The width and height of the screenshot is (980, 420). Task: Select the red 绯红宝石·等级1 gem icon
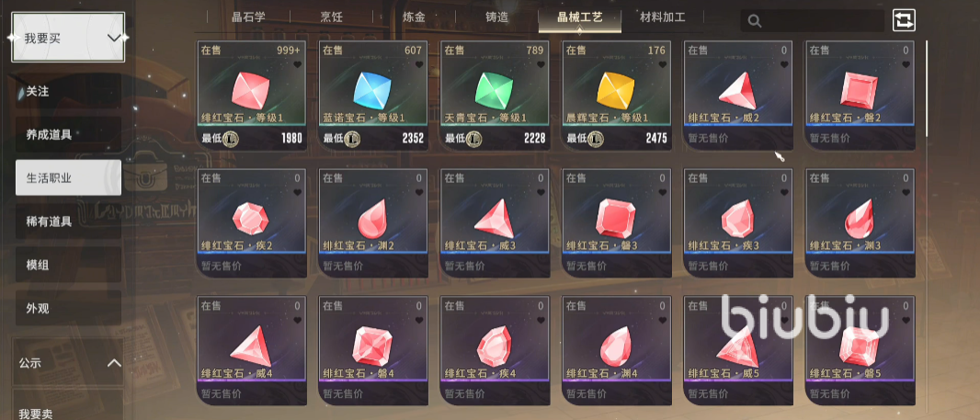pyautogui.click(x=251, y=91)
